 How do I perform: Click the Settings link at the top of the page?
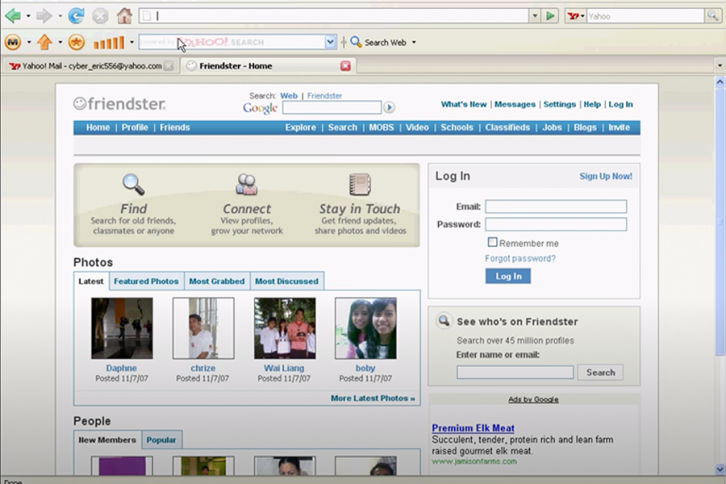pos(559,104)
